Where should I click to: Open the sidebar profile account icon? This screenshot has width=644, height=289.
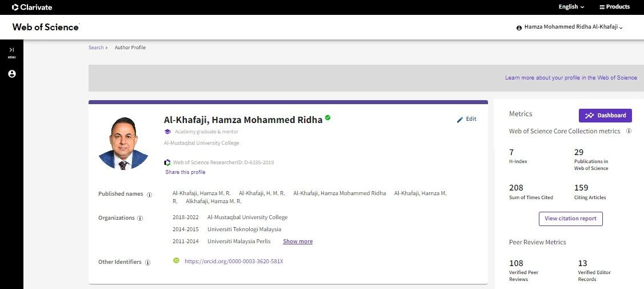(11, 74)
